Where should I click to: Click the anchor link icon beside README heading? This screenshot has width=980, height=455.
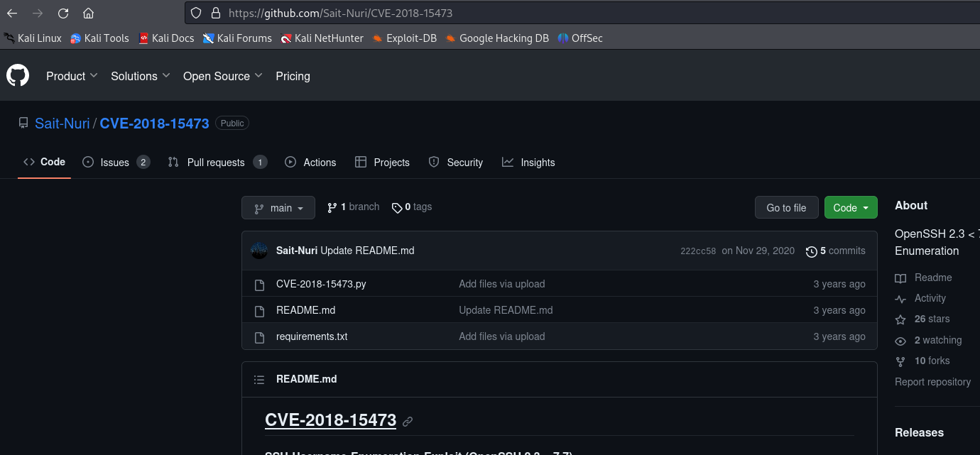tap(408, 421)
